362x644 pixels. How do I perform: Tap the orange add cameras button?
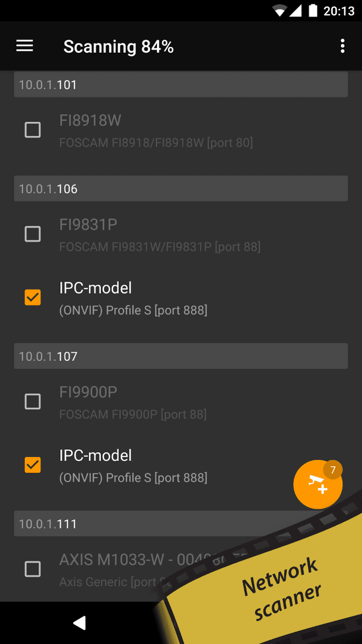pos(317,485)
